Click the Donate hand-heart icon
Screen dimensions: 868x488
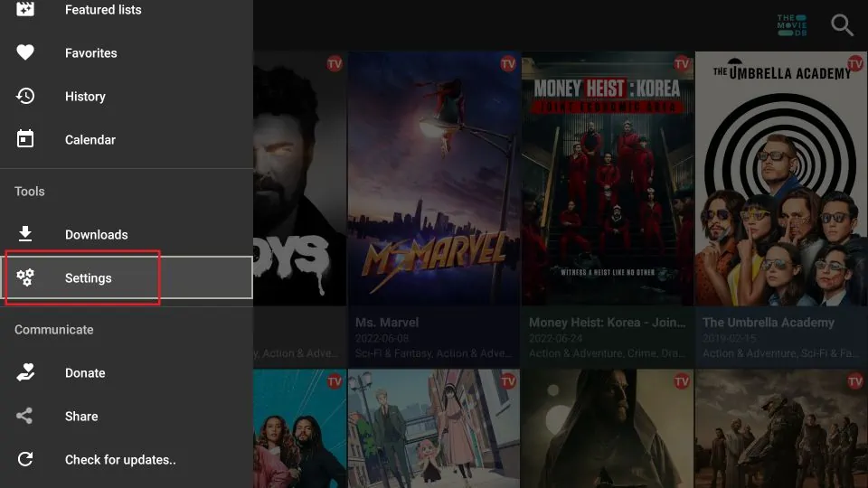coord(25,372)
